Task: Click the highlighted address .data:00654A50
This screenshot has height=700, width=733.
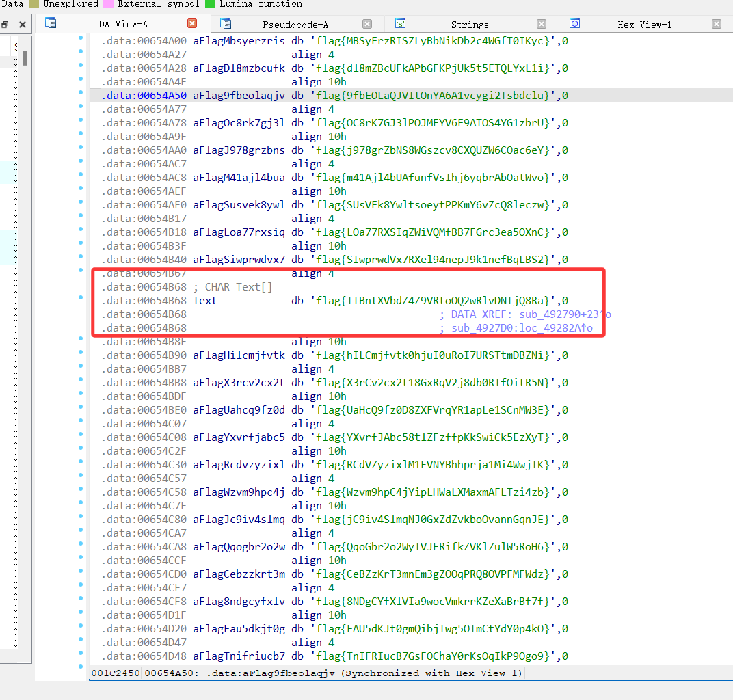Action: [x=144, y=96]
